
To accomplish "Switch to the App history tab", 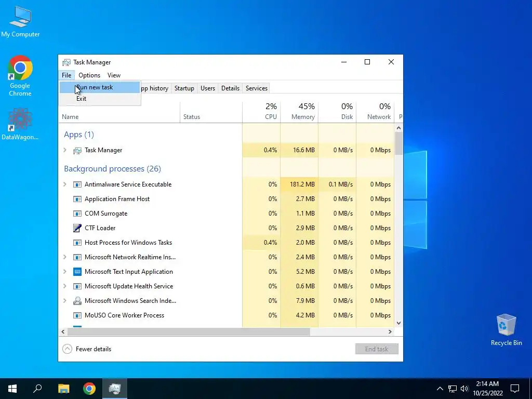I will (x=154, y=88).
